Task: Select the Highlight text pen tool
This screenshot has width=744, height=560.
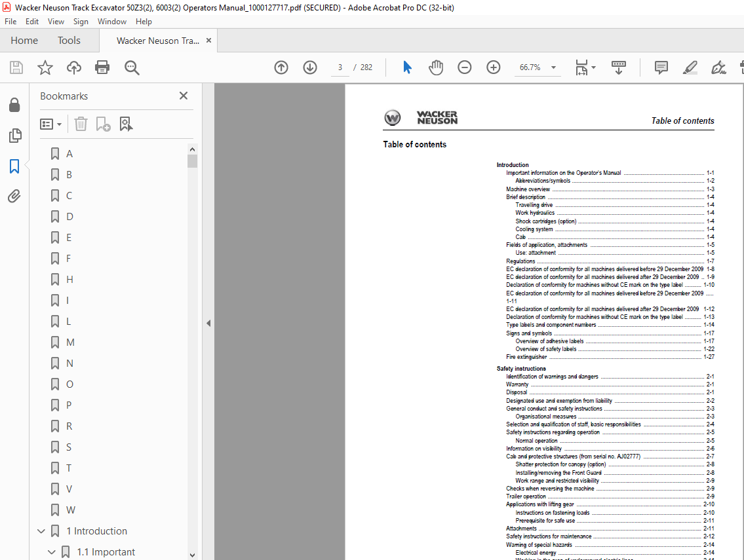Action: point(690,67)
